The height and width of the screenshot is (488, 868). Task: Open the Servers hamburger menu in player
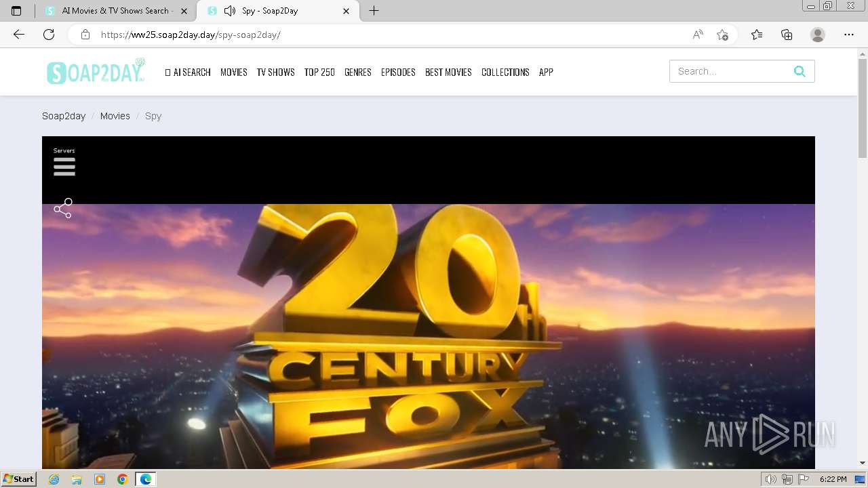64,167
